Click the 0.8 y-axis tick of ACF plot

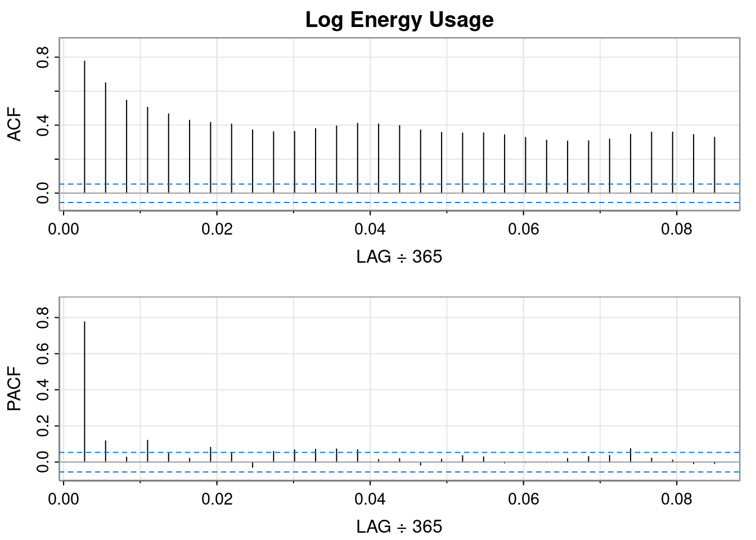tap(43, 57)
